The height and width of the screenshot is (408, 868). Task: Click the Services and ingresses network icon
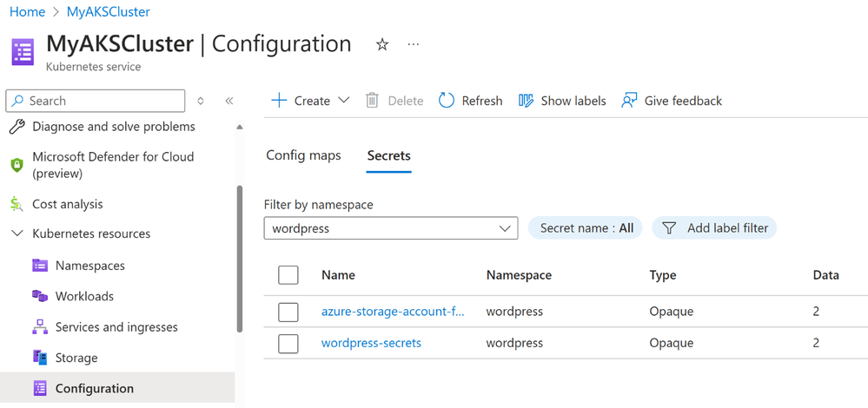(x=40, y=327)
